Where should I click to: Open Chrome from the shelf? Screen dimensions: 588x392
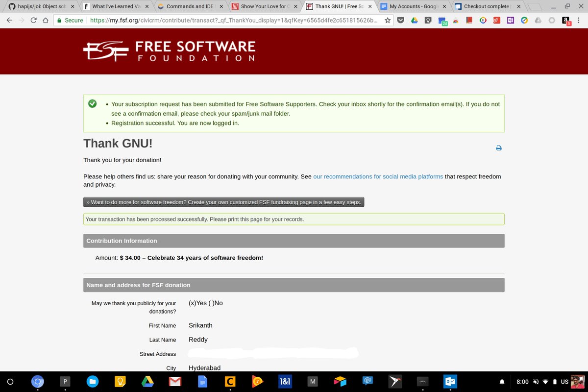pyautogui.click(x=38, y=382)
